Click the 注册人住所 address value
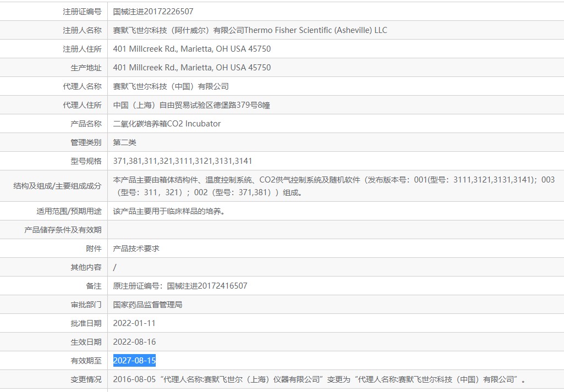This screenshot has height=392, width=564. point(191,49)
